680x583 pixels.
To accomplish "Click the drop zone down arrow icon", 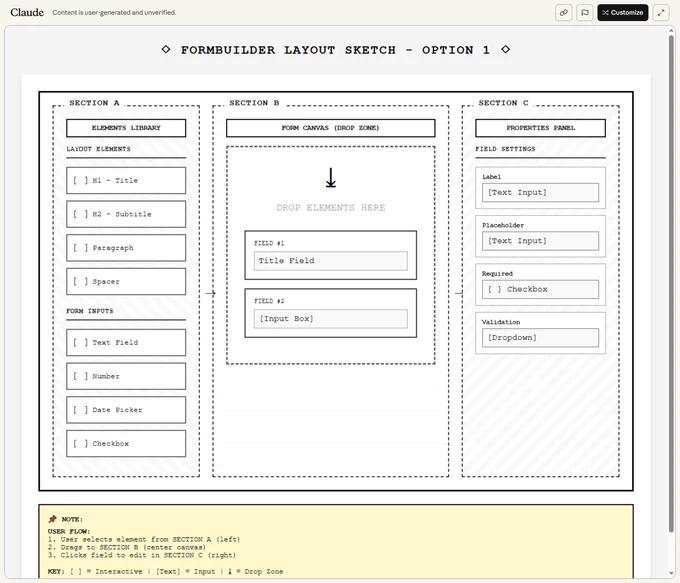I will (330, 178).
